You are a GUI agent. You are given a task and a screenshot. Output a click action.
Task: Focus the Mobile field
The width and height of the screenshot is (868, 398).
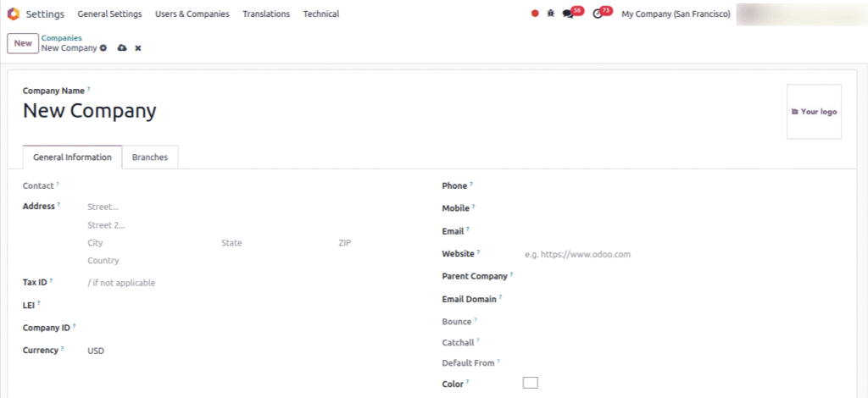pos(683,208)
